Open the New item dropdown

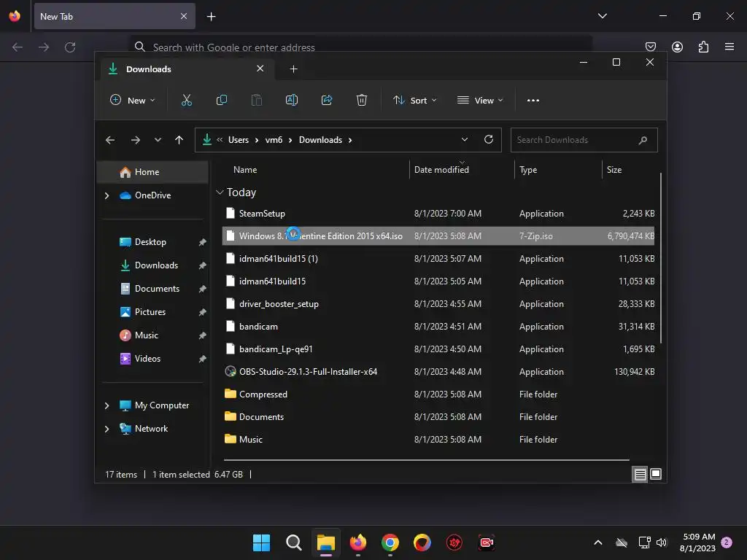point(132,101)
